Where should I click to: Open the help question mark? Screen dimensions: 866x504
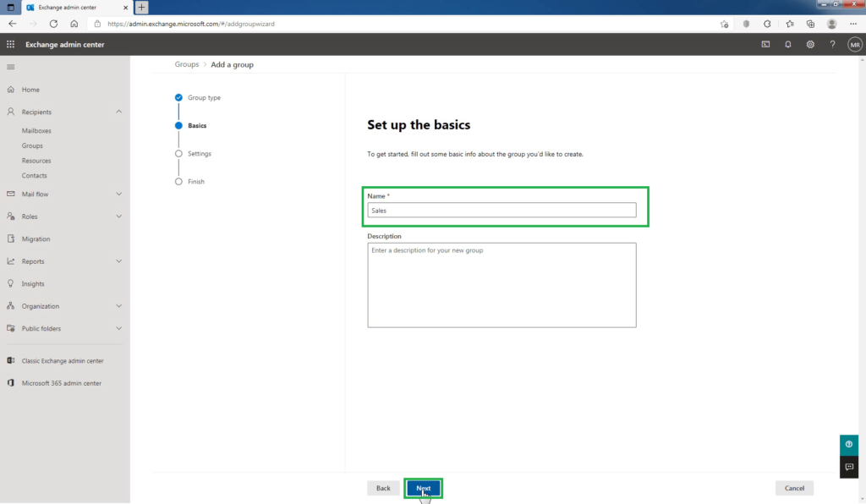click(832, 44)
